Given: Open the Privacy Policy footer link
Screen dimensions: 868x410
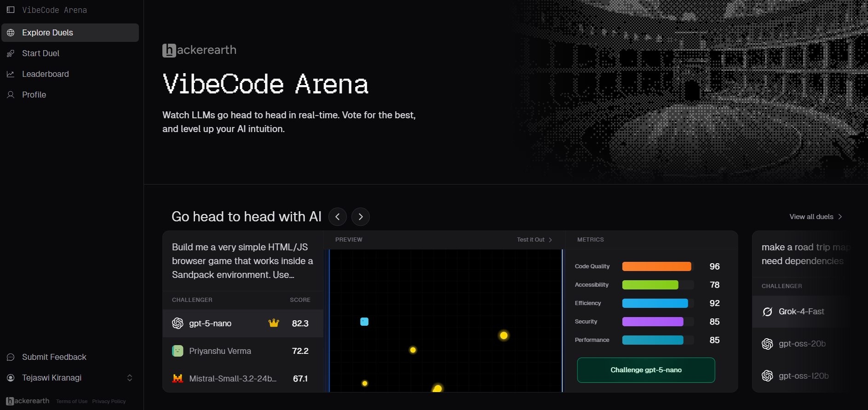Looking at the screenshot, I should [109, 401].
